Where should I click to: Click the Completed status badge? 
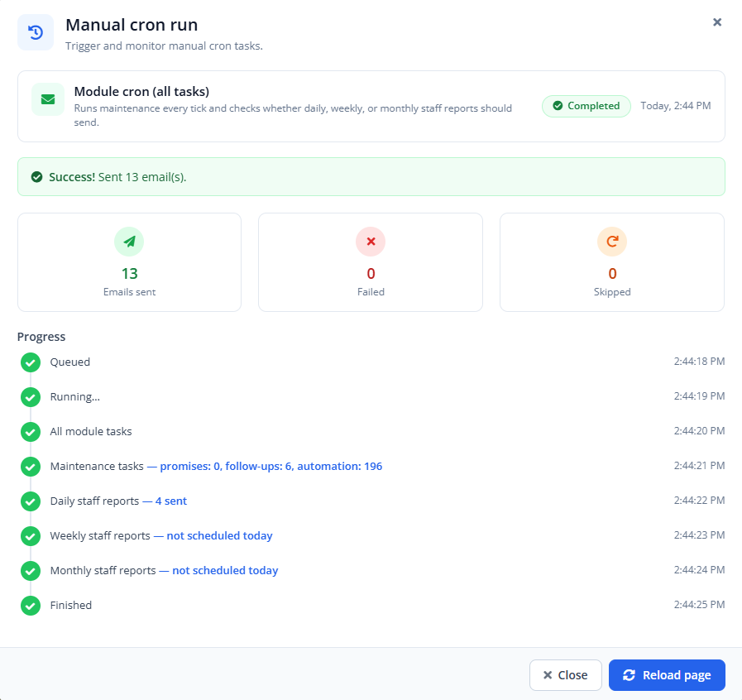pyautogui.click(x=586, y=106)
